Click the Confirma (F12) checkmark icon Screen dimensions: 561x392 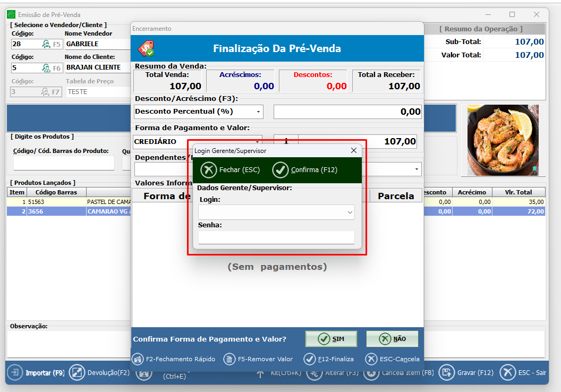[x=280, y=170]
